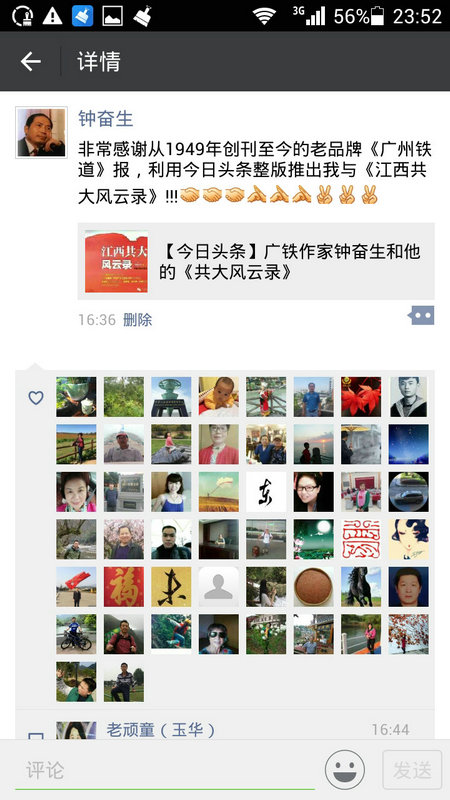Image resolution: width=450 pixels, height=800 pixels.
Task: Tap the heart likes icon
Action: click(x=36, y=397)
